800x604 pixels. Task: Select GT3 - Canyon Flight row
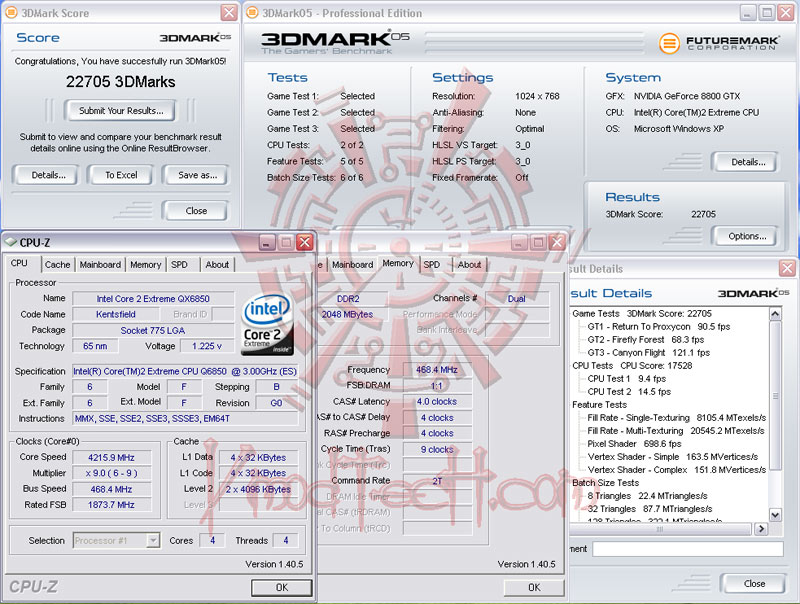(648, 353)
